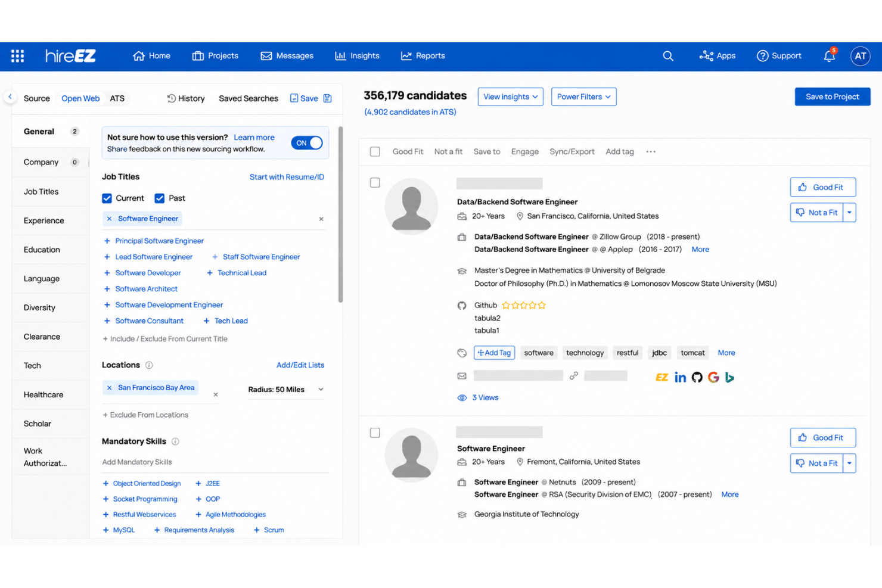Click the Locations info icon
The height and width of the screenshot is (588, 882).
(x=149, y=365)
